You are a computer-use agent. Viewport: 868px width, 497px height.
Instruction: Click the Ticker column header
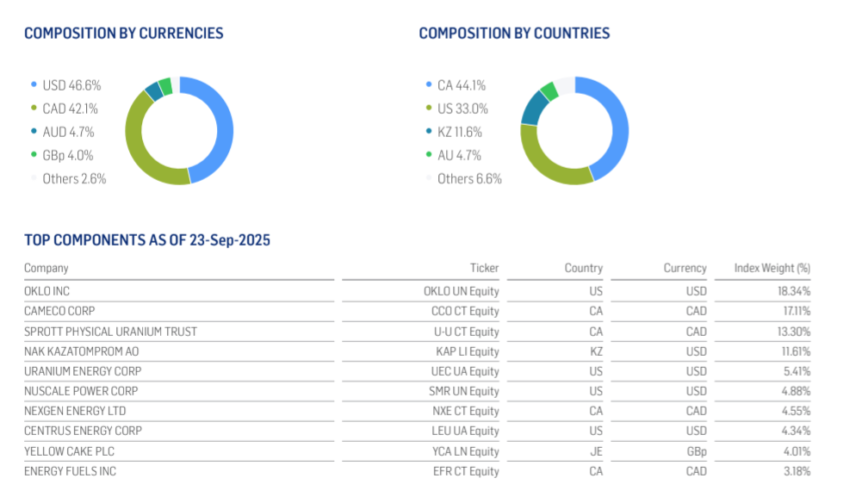[x=484, y=268]
